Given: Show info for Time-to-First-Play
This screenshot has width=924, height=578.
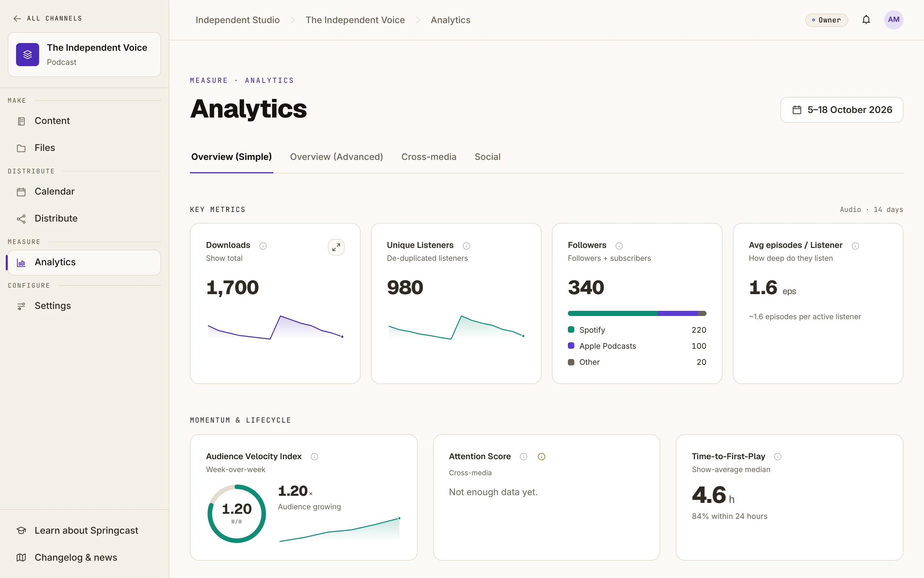Looking at the screenshot, I should click(777, 456).
